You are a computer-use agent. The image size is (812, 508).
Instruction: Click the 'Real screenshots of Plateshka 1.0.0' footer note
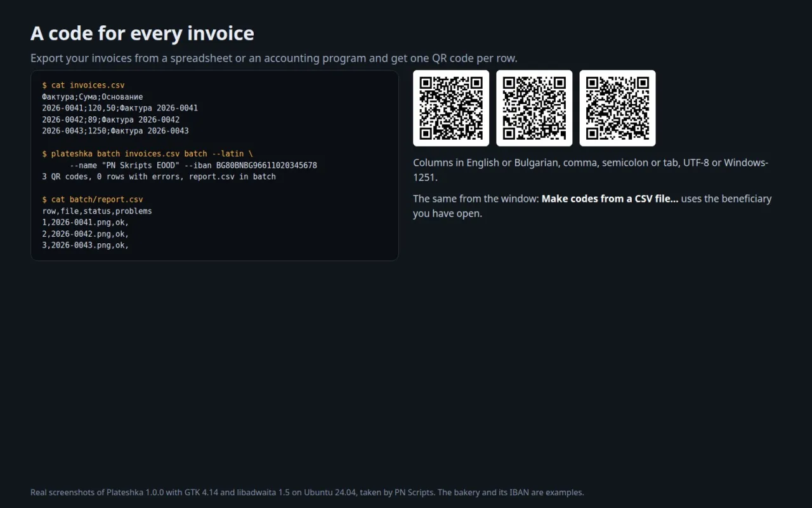click(x=307, y=492)
